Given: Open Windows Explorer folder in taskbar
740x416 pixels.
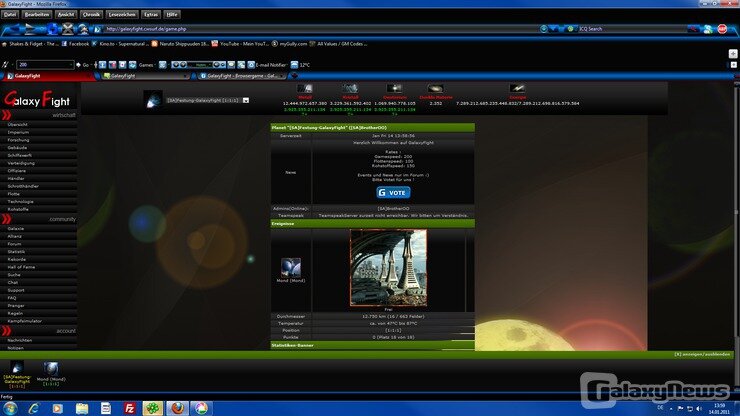Looking at the screenshot, I should [x=82, y=408].
